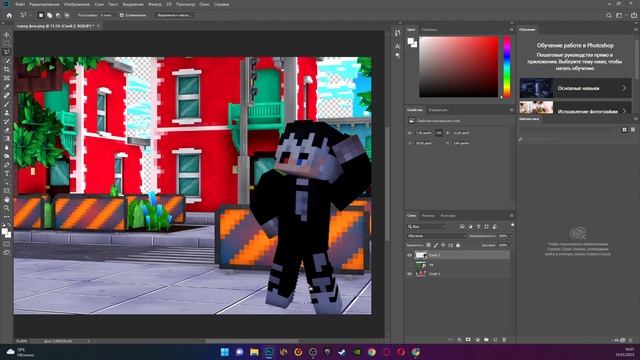
Task: Create a new layer button
Action: coord(495,340)
